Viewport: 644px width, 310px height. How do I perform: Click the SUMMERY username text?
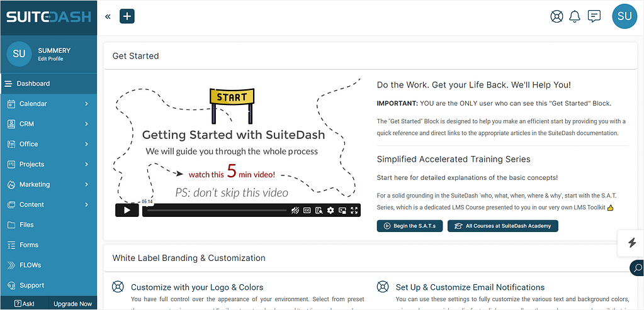pos(54,50)
